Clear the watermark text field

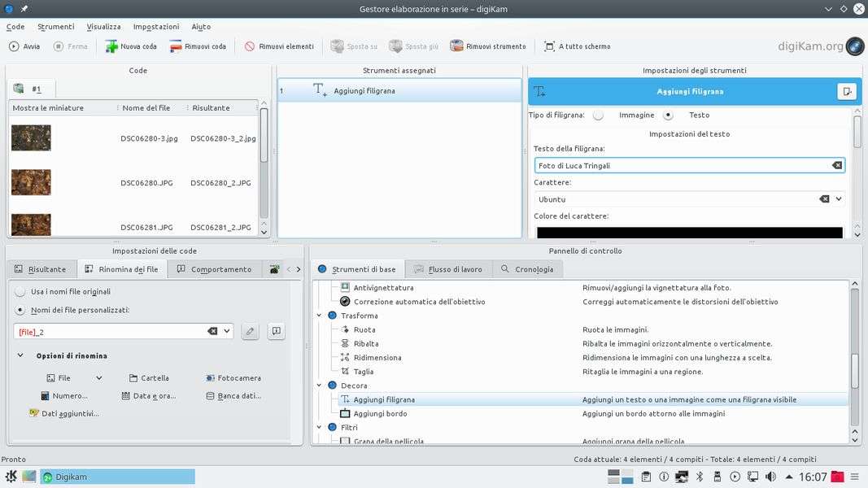[x=837, y=165]
